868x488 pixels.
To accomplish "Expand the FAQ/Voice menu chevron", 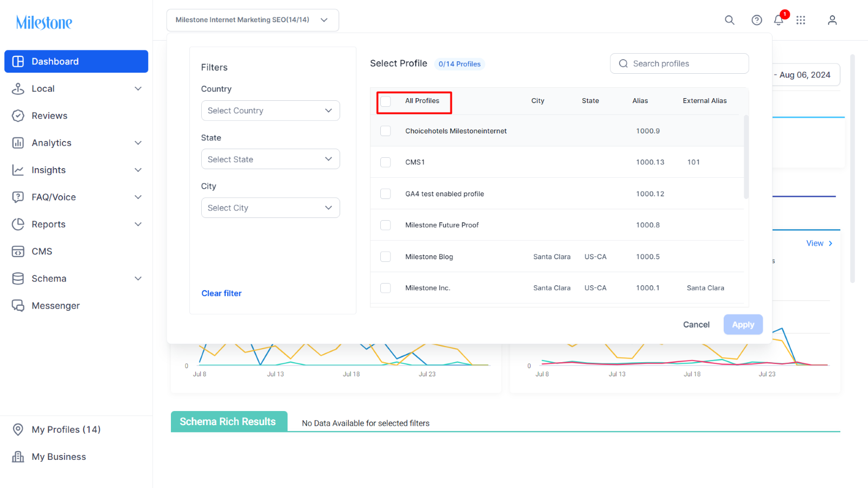I will click(138, 197).
